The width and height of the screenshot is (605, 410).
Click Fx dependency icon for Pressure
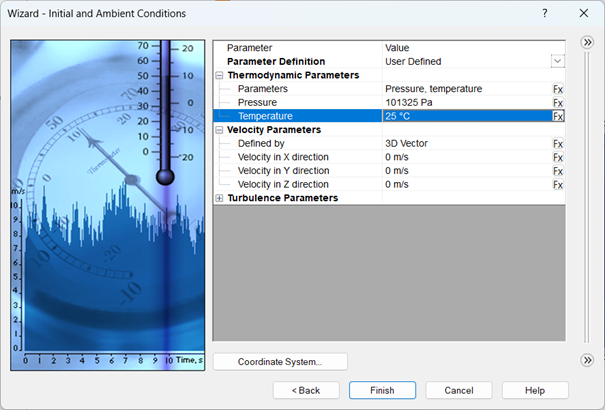(x=558, y=103)
